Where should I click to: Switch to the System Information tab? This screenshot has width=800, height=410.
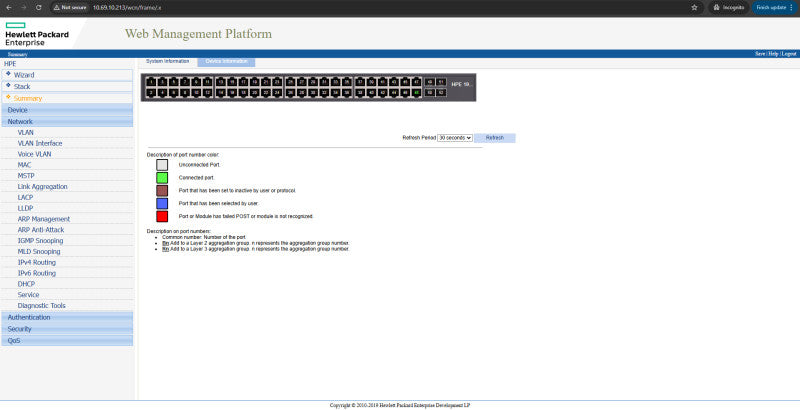click(167, 61)
